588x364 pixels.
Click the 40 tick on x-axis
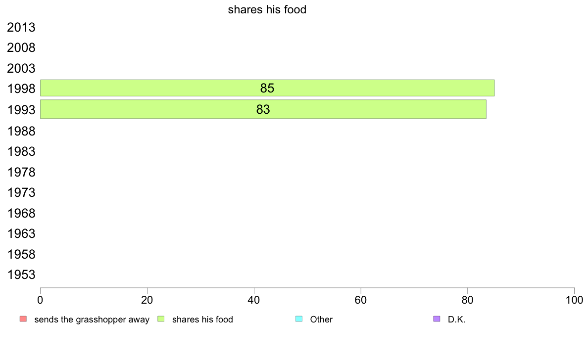pos(254,300)
